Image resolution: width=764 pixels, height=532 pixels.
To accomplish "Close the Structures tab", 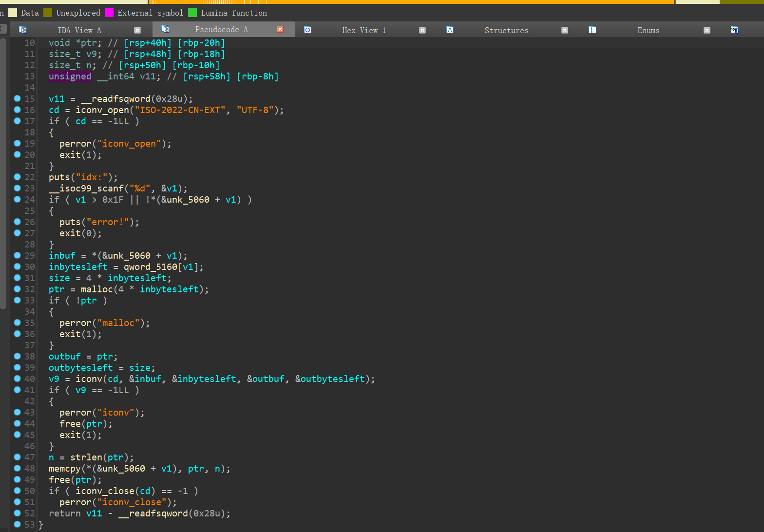I will coord(565,30).
